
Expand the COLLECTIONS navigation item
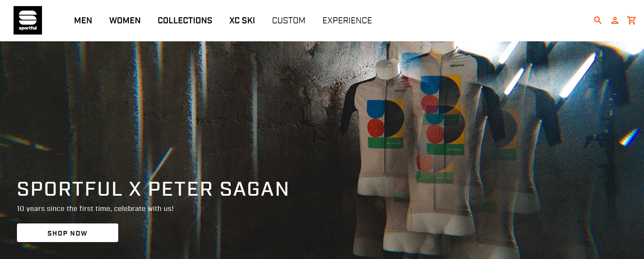pos(185,21)
